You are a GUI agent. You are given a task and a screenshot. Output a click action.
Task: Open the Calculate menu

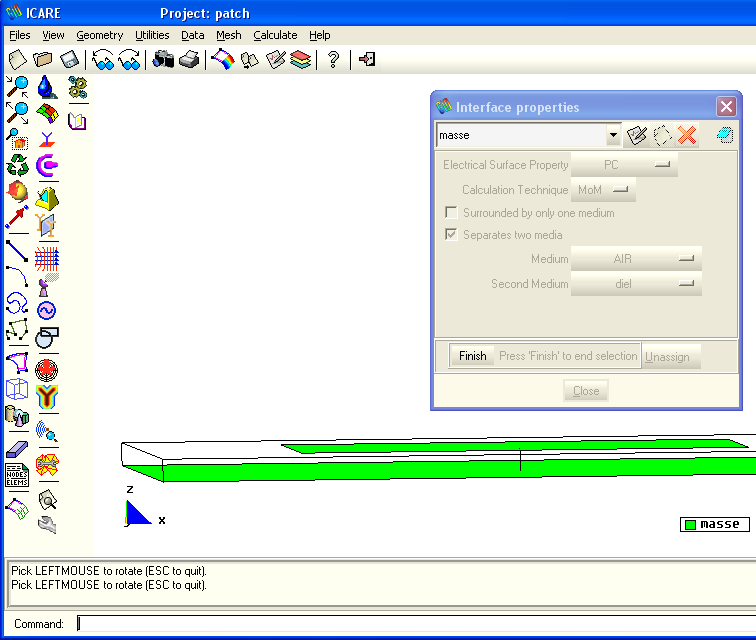pos(275,35)
